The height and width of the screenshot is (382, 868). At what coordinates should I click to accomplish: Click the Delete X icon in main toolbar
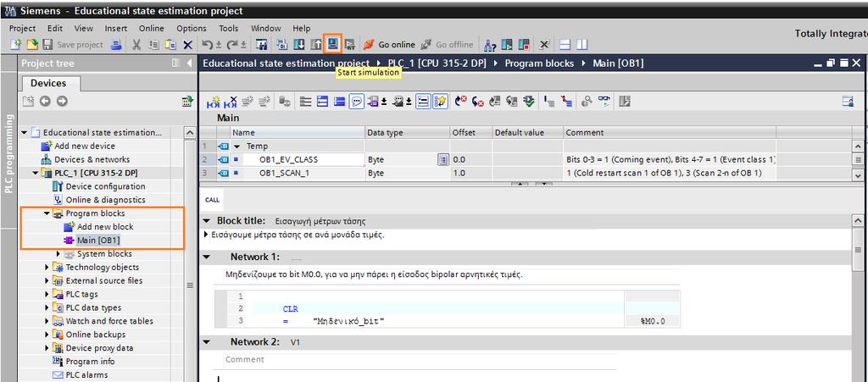188,44
